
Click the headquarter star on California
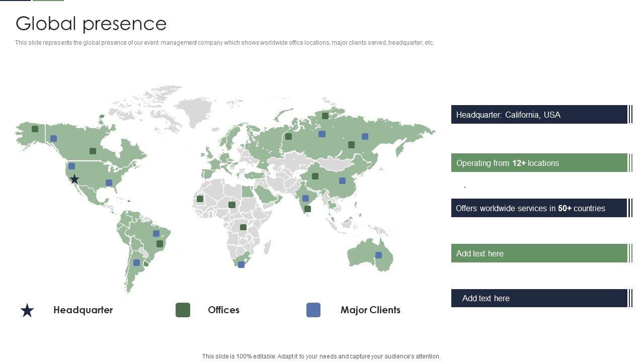pos(74,179)
